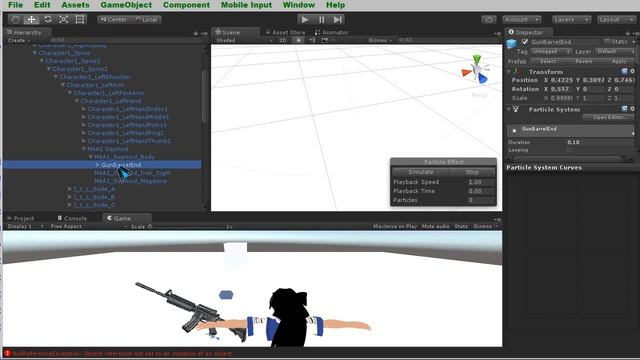Open Hierarchy Create dropdown

pos(18,40)
